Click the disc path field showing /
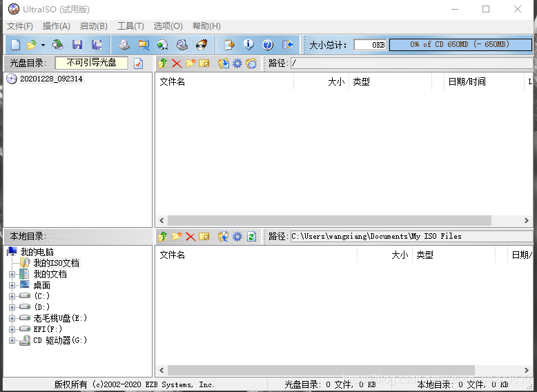The image size is (537, 392). click(x=411, y=63)
